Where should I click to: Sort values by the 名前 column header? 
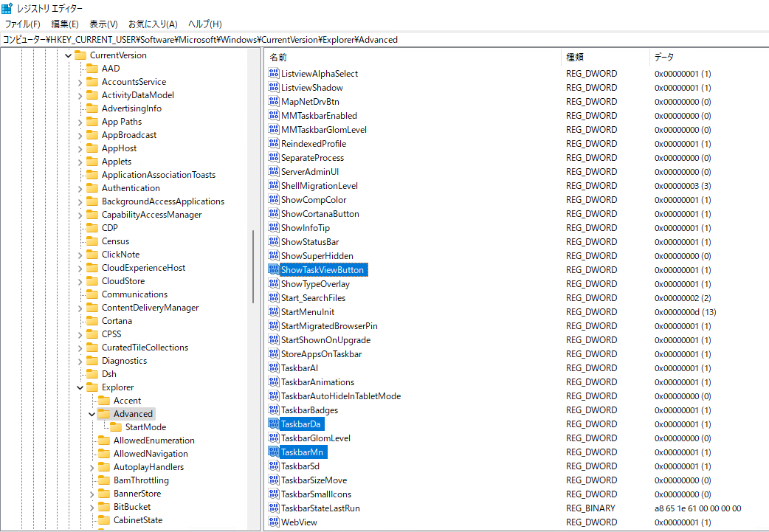click(413, 58)
